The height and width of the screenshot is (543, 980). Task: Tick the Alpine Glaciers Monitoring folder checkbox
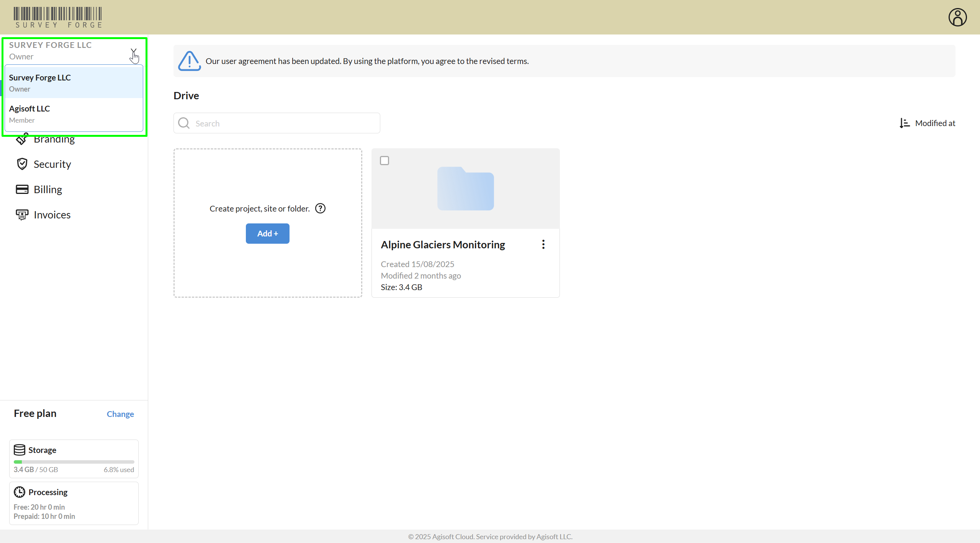(384, 161)
